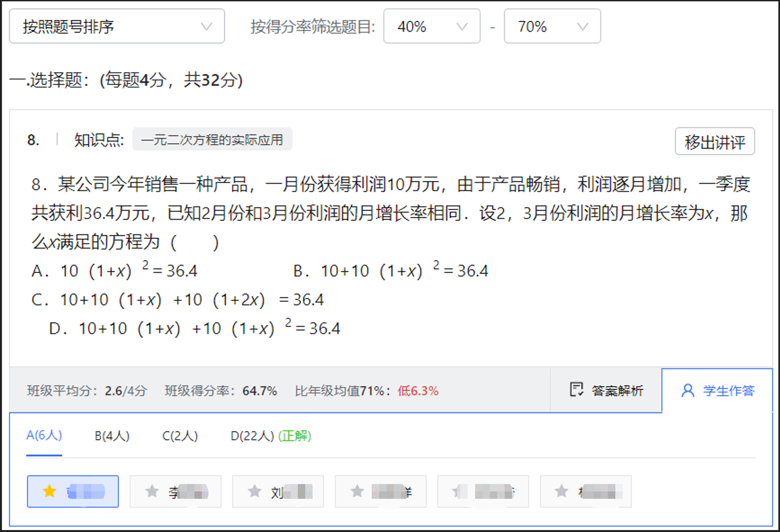This screenshot has height=532, width=780.
Task: Select the B(4人) answer tab
Action: tap(112, 436)
